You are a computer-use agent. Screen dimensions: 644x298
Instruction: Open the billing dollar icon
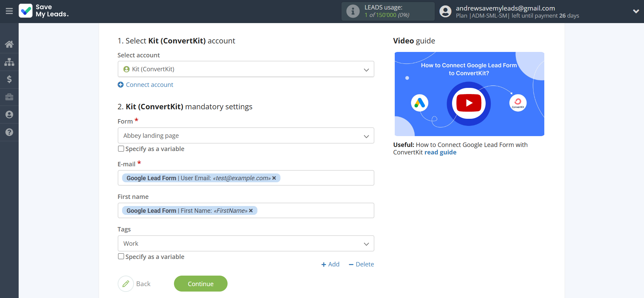(9, 79)
